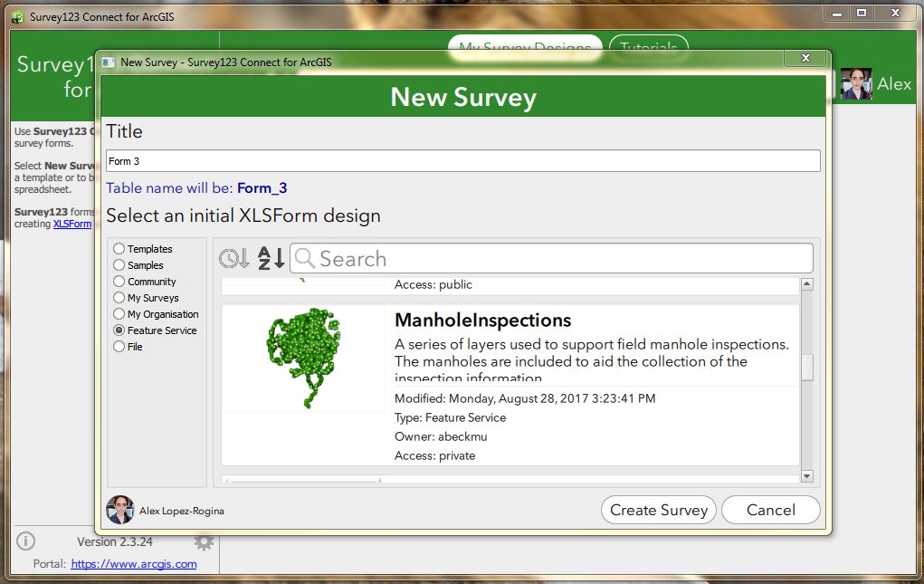This screenshot has width=924, height=584.
Task: Click the Modified date line of ManholeInspections
Action: click(x=525, y=398)
